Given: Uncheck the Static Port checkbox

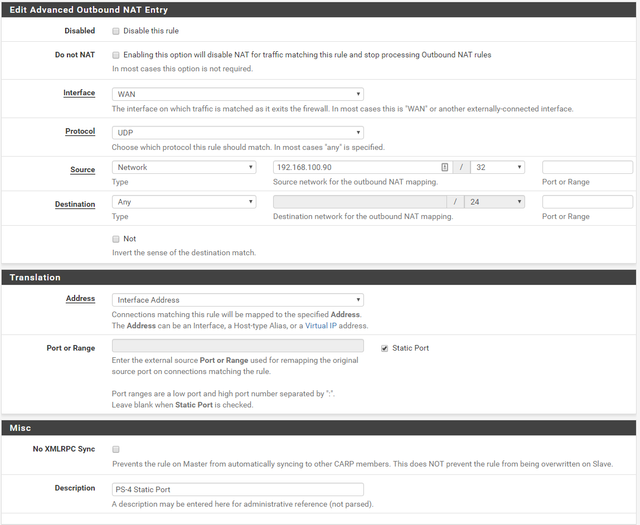Looking at the screenshot, I should click(x=384, y=348).
